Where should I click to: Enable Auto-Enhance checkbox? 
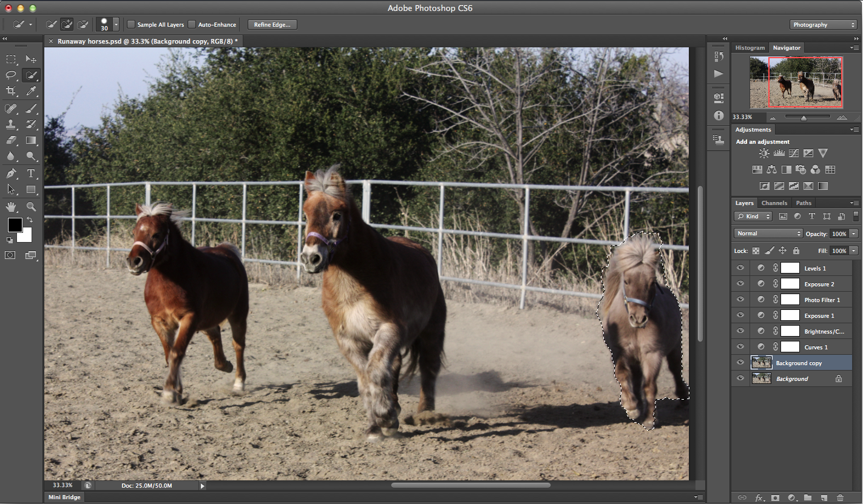click(192, 25)
